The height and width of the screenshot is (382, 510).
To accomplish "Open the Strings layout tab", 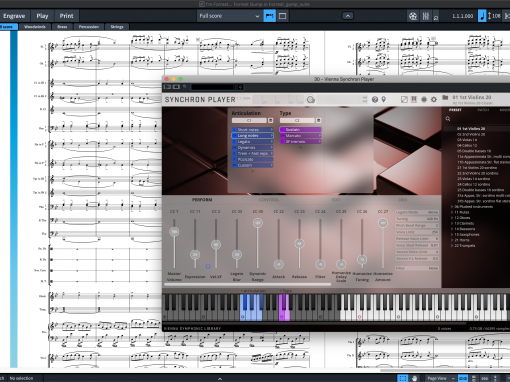I will [117, 27].
